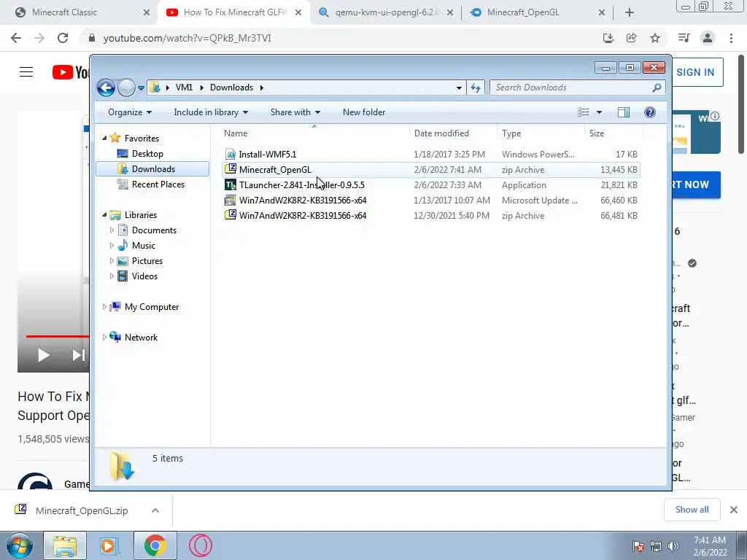Viewport: 747px width, 560px height.
Task: Share this page icon in Chrome
Action: [x=631, y=38]
